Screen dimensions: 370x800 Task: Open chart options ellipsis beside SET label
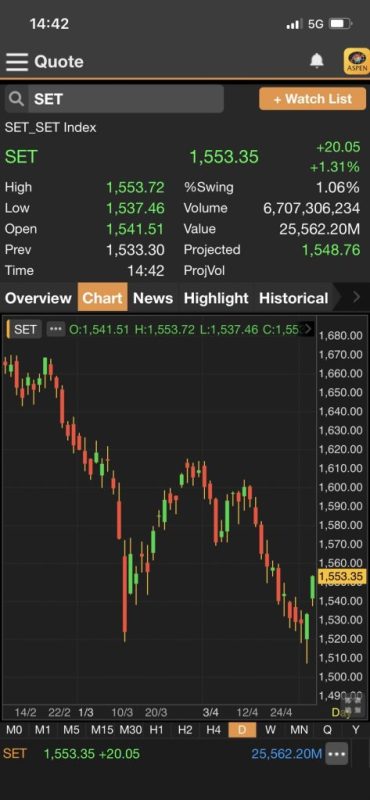[56, 329]
